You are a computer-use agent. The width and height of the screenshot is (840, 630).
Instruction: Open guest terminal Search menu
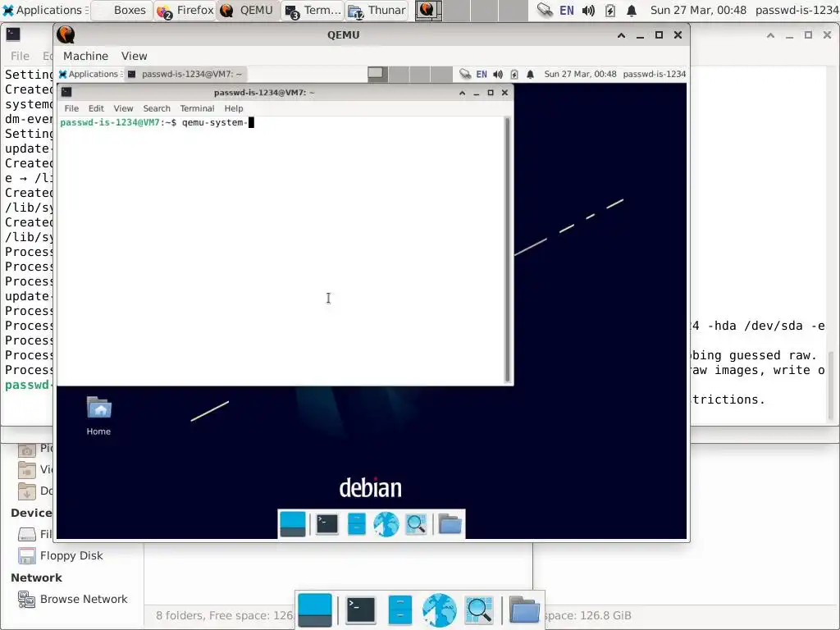click(x=157, y=108)
